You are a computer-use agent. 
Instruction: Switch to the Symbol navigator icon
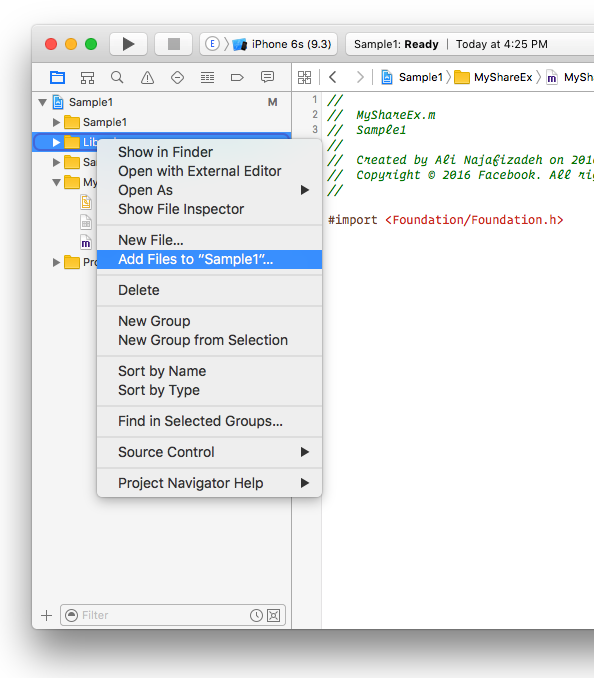[x=87, y=78]
